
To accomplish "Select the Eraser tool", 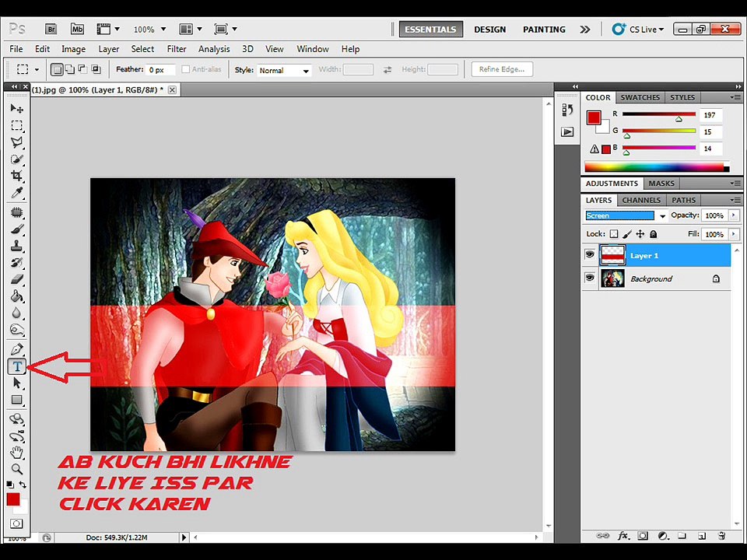I will pos(16,279).
